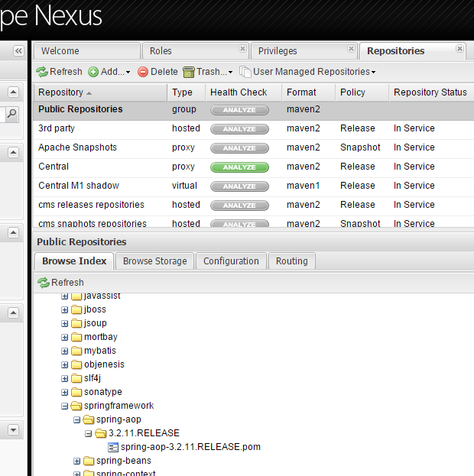Screen dimensions: 474x476
Task: Collapse the spring-aop tree node
Action: 77,419
